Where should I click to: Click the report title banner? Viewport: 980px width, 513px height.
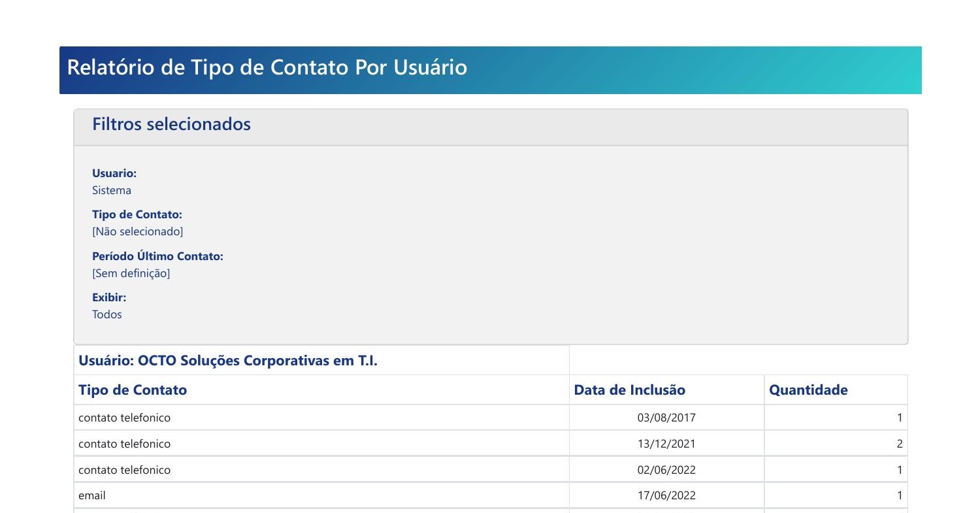pyautogui.click(x=267, y=67)
